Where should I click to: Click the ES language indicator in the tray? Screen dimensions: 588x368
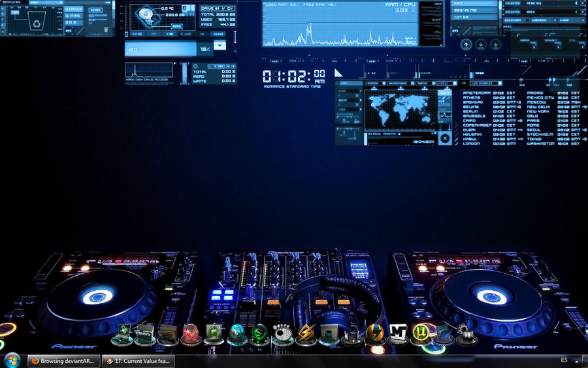point(564,360)
